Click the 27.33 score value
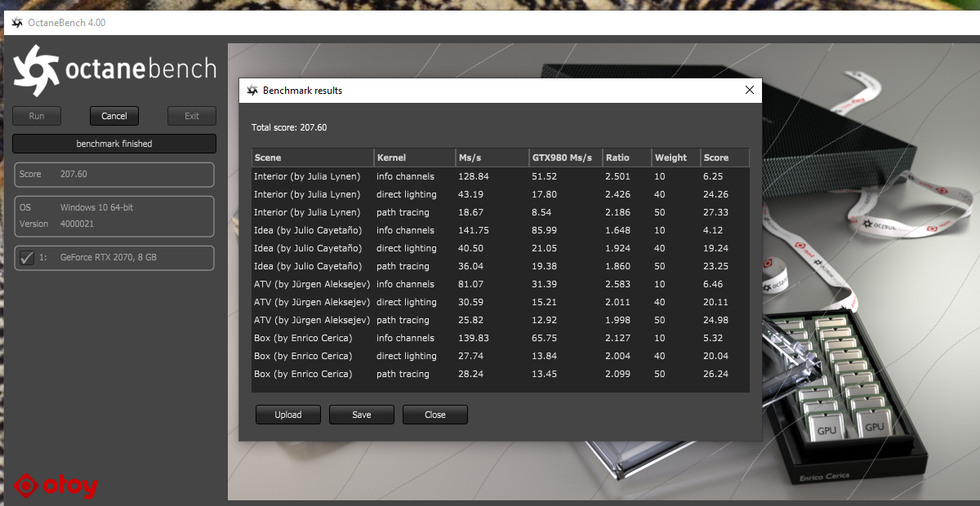 click(x=716, y=212)
